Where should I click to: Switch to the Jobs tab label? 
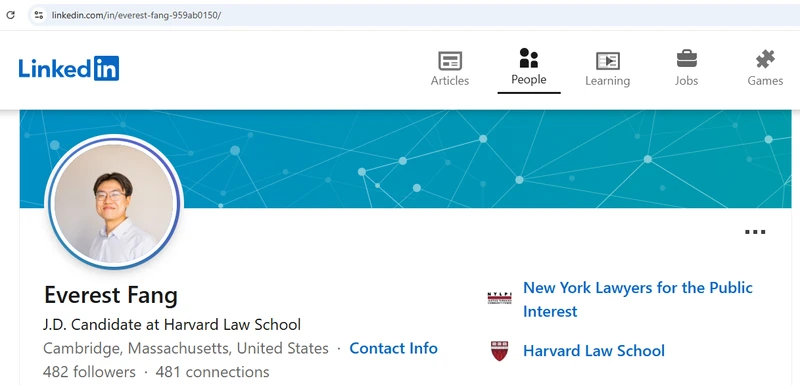687,81
